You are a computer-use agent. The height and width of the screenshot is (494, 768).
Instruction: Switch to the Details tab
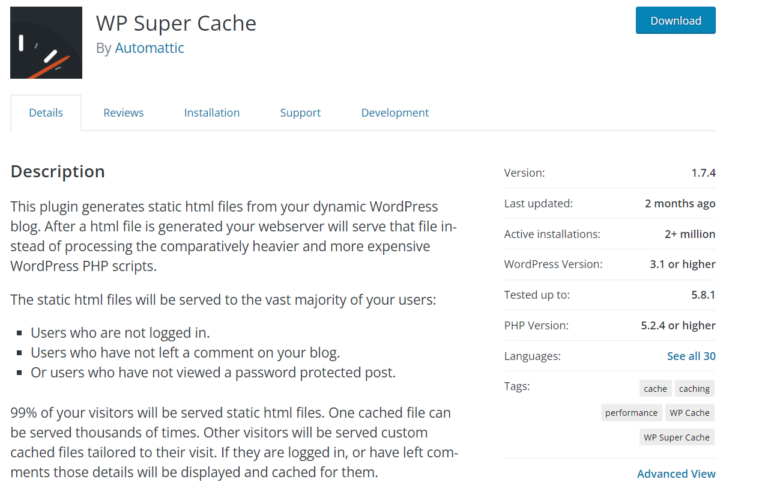[x=46, y=113]
